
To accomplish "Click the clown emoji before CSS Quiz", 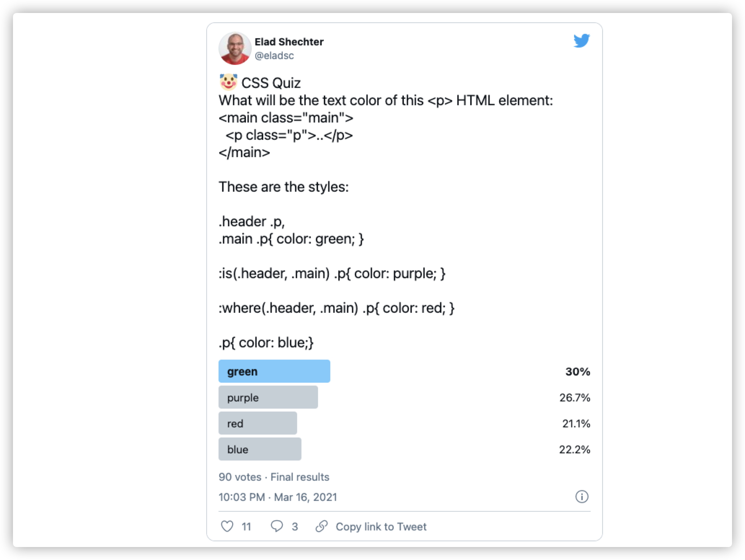I will (228, 82).
